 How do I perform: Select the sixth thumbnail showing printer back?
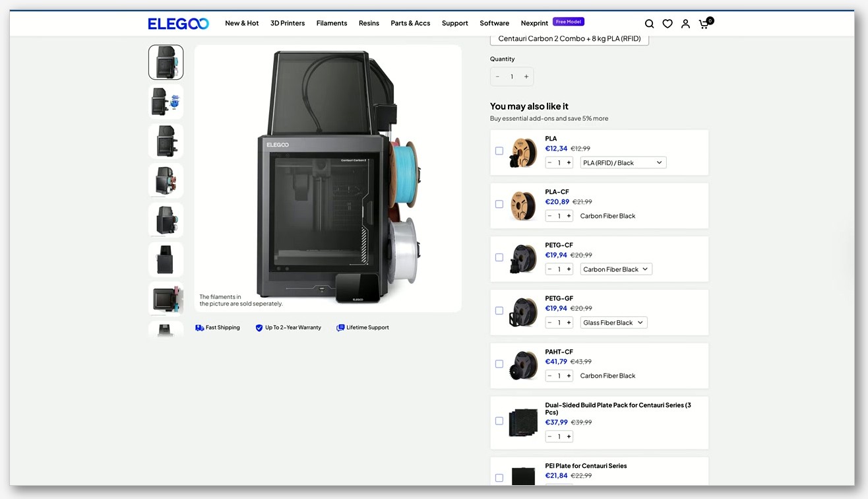pyautogui.click(x=166, y=260)
